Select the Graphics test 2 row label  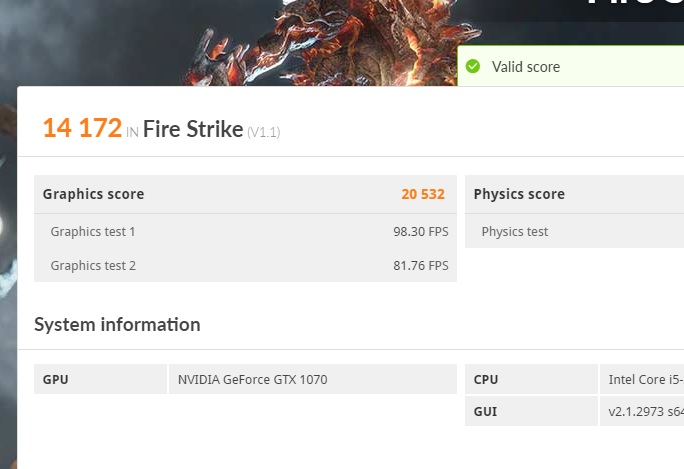click(x=93, y=265)
